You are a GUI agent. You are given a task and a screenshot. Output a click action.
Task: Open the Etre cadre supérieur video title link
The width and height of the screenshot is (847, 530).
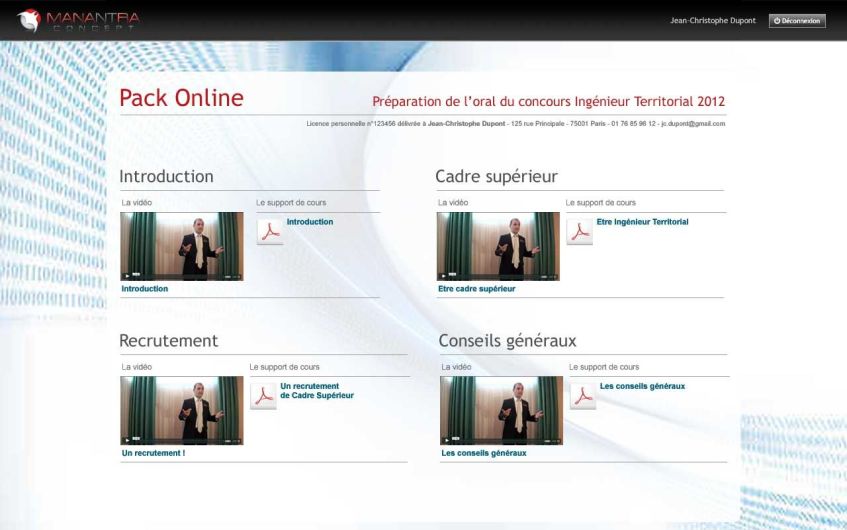click(x=476, y=289)
